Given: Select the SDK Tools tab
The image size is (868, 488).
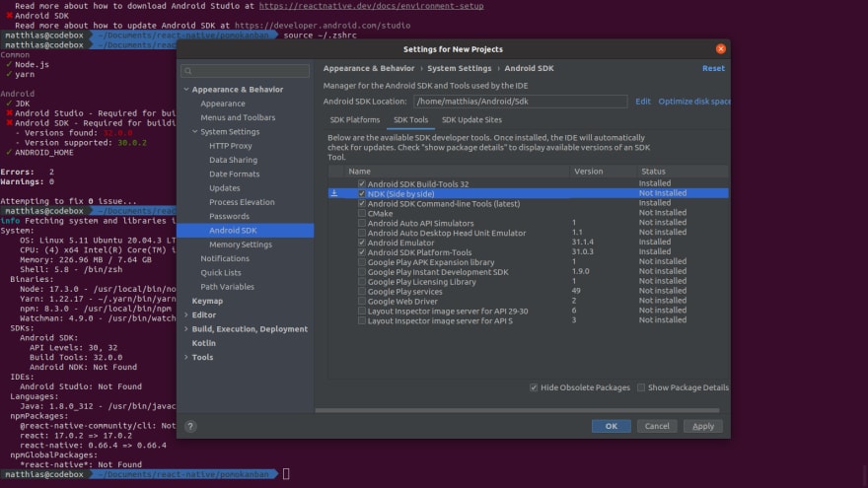Looking at the screenshot, I should [x=410, y=119].
